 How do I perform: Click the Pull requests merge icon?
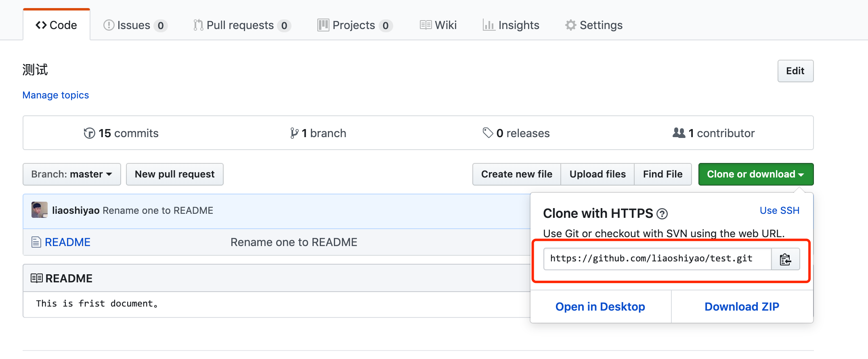click(198, 25)
